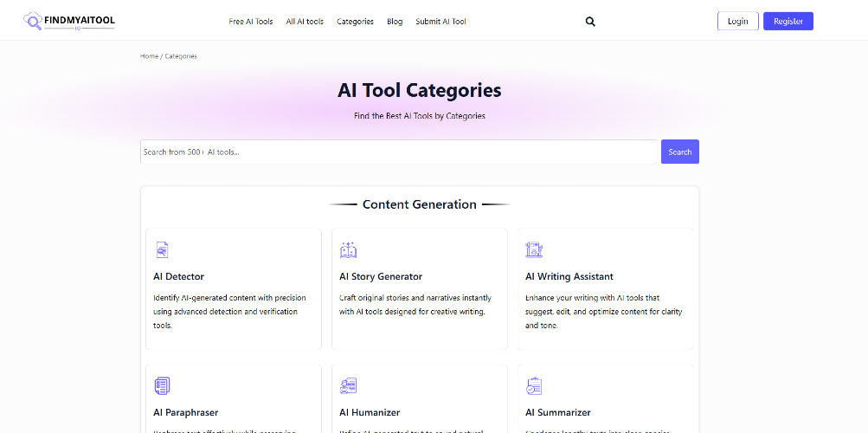The height and width of the screenshot is (433, 868).
Task: Click the AI Detector card icon
Action: point(162,250)
